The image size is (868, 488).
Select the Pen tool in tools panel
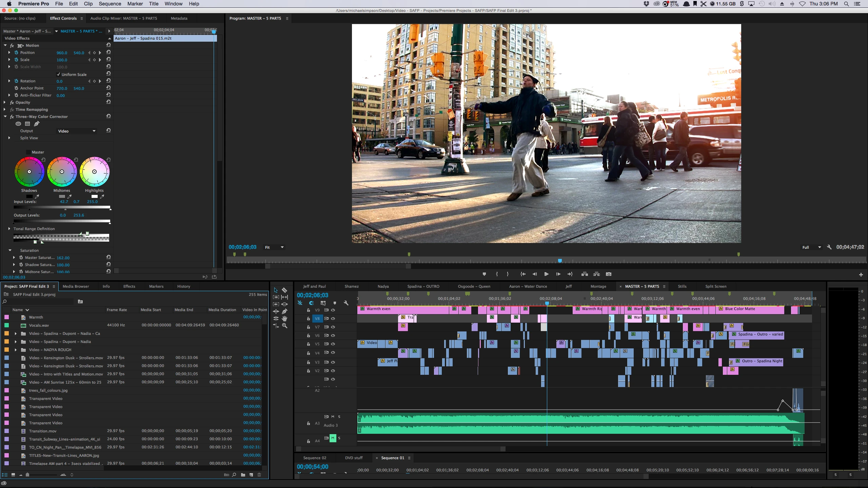[x=284, y=311]
